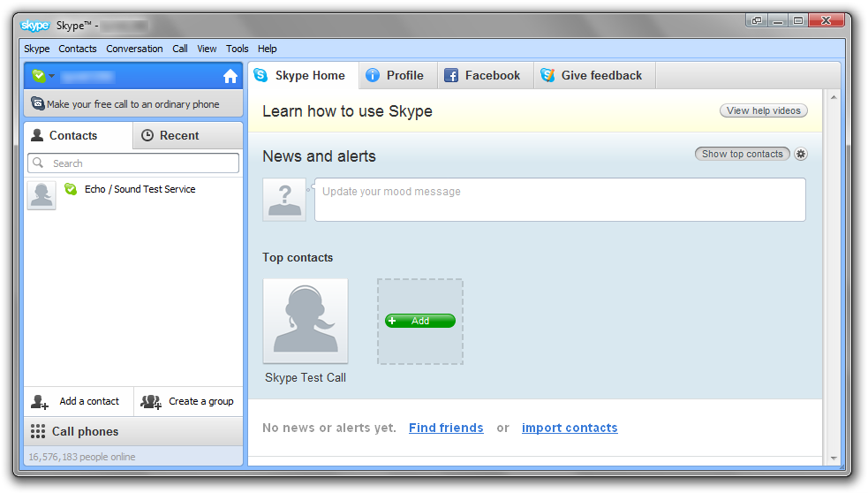Open the Profile tab
Viewport: 868px width, 493px height.
(396, 75)
